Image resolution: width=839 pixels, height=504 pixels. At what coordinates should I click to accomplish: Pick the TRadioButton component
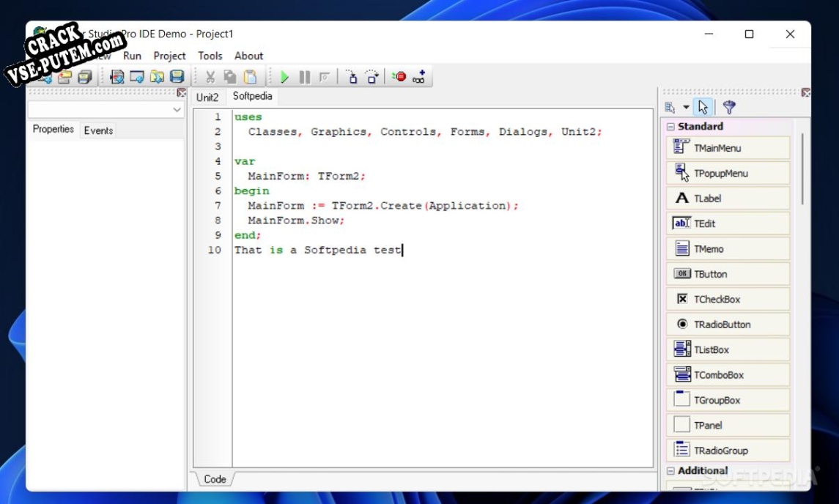click(x=728, y=324)
